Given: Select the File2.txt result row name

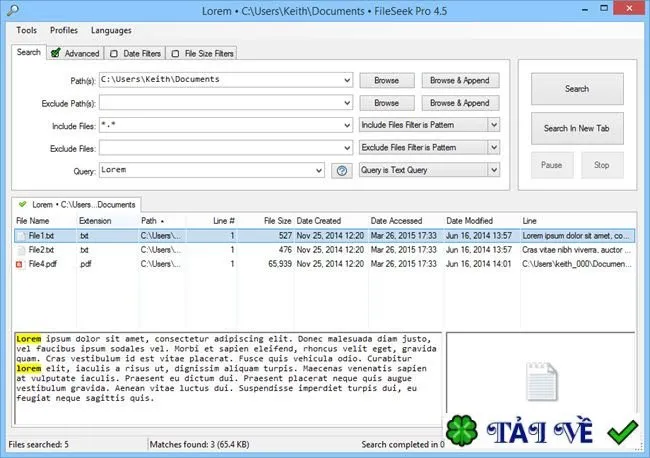Looking at the screenshot, I should 41,250.
